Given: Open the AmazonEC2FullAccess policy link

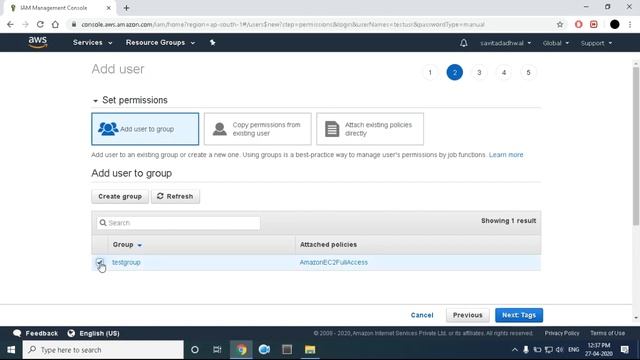Looking at the screenshot, I should (333, 262).
